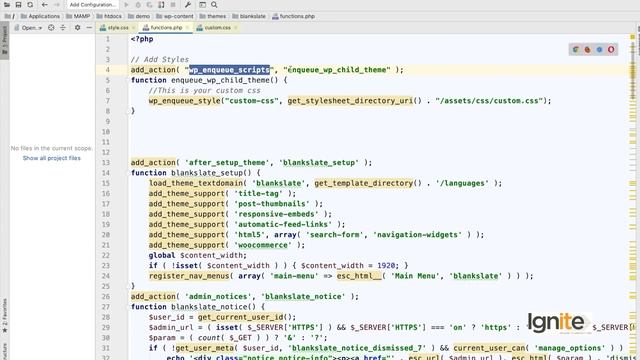The image size is (640, 360).
Task: Click the Listen for PHP Debug Connections icon
Action: [x=161, y=5]
